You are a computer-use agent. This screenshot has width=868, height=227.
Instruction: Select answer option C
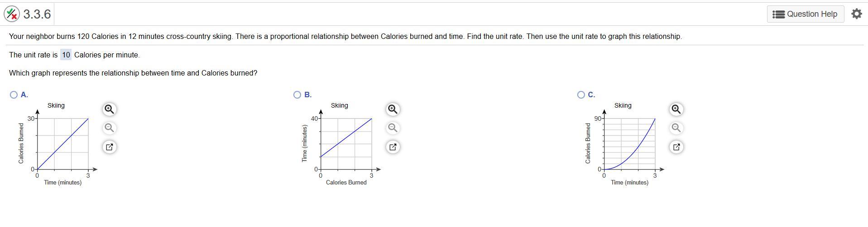click(x=581, y=95)
